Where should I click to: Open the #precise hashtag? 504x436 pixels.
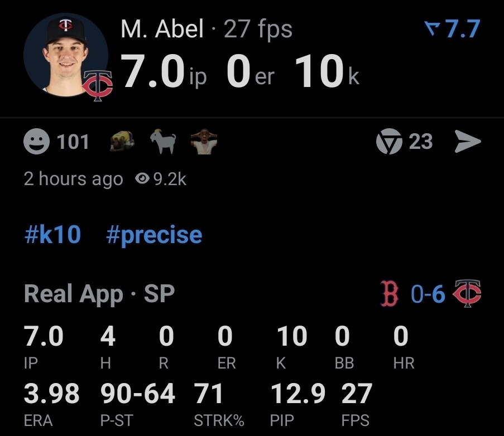[154, 236]
